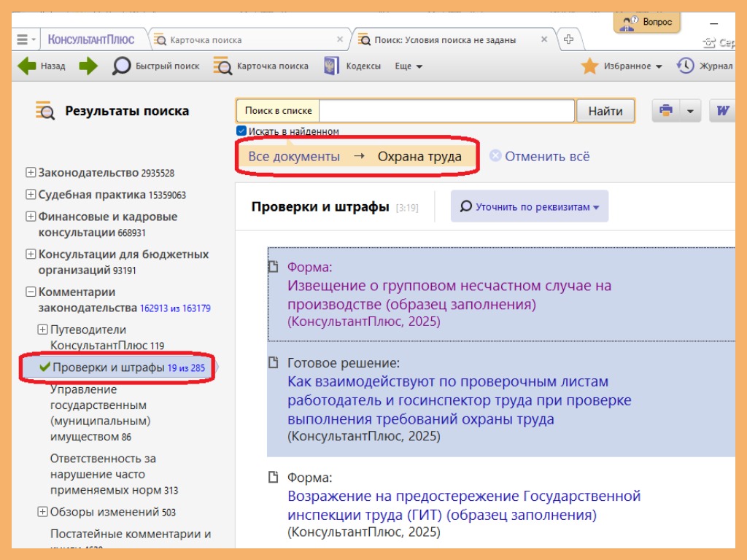The width and height of the screenshot is (747, 560).
Task: Expand the Законодательство tree node
Action: (x=31, y=173)
